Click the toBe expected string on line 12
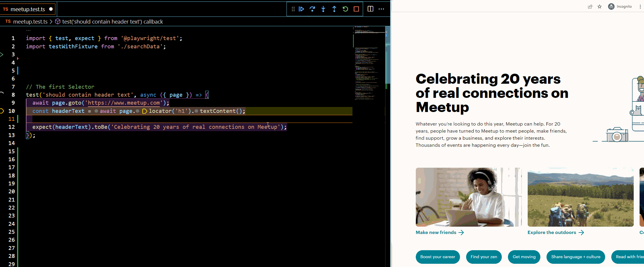644x267 pixels. [196, 127]
